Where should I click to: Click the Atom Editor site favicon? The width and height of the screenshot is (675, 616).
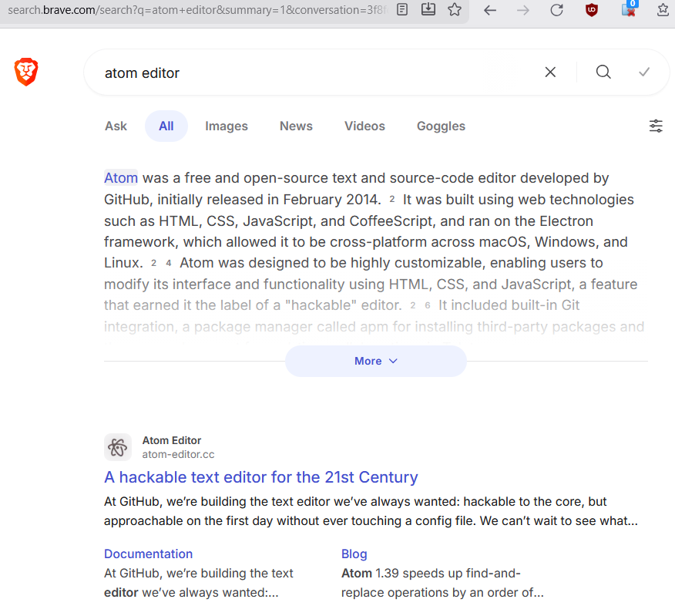click(x=118, y=447)
